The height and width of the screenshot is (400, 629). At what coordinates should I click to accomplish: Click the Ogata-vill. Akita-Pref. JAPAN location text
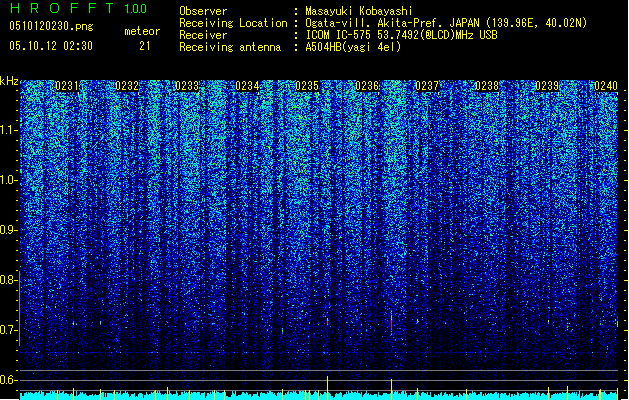446,23
